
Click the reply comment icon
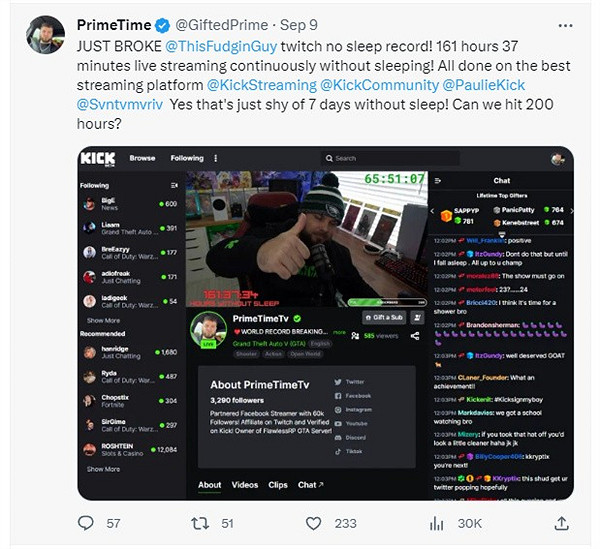86,522
